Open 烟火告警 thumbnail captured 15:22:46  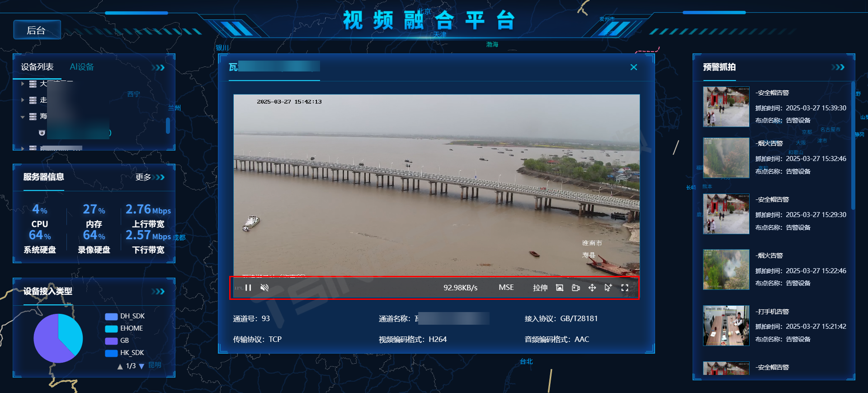coord(726,270)
